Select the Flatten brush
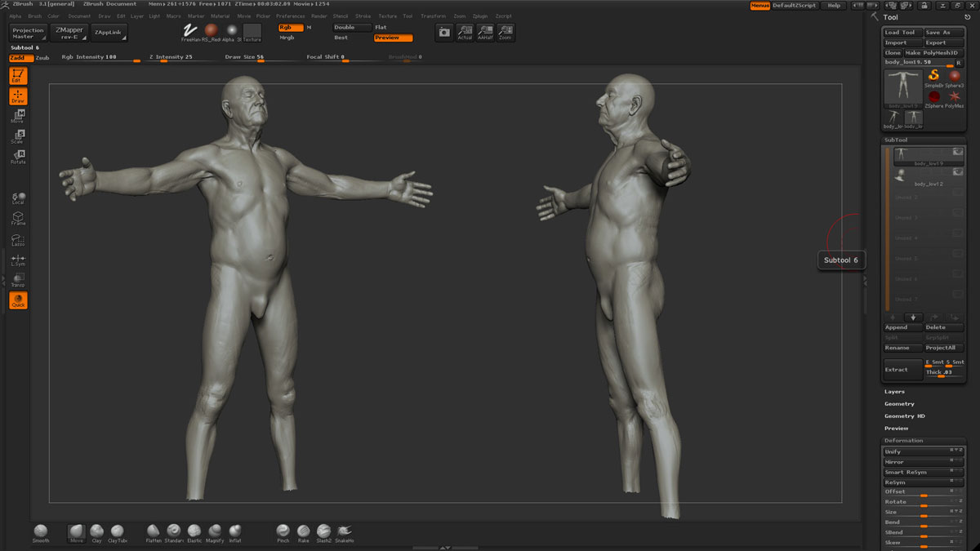980x551 pixels. 154,531
